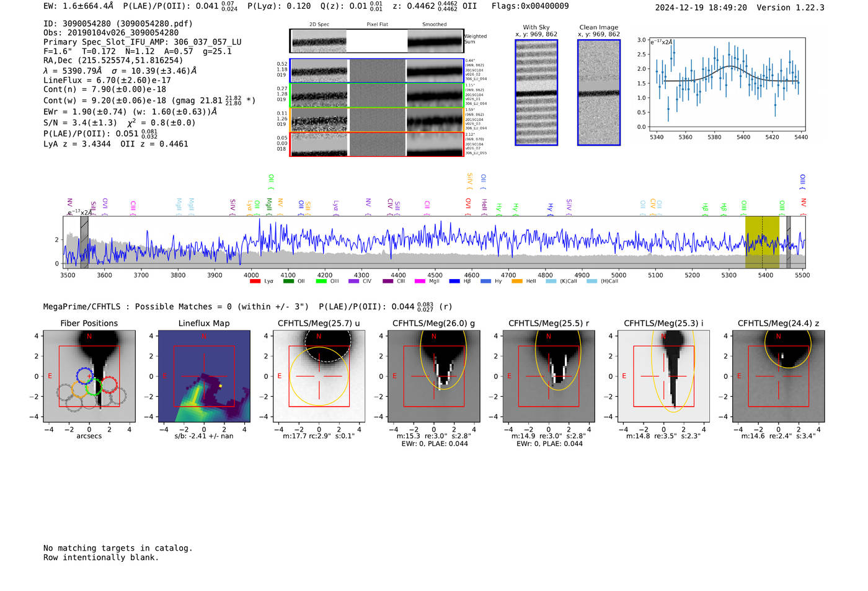Click the dark green OII legend swatch

pyautogui.click(x=288, y=282)
